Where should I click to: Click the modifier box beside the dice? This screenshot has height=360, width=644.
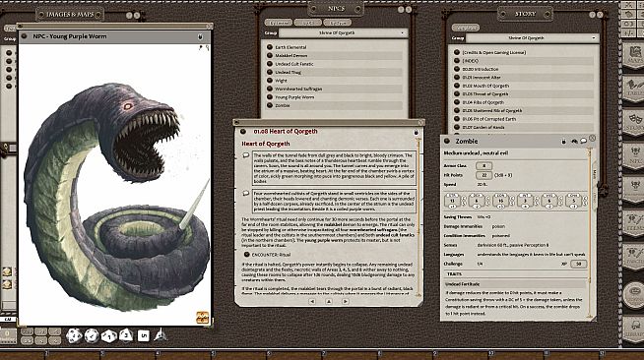pyautogui.click(x=8, y=335)
